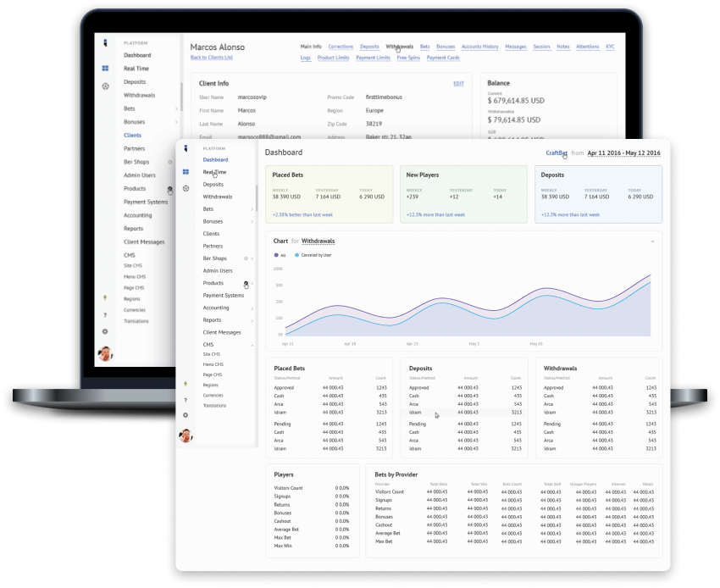Collapse the CMS section in Dashboard sidebar

tap(252, 345)
